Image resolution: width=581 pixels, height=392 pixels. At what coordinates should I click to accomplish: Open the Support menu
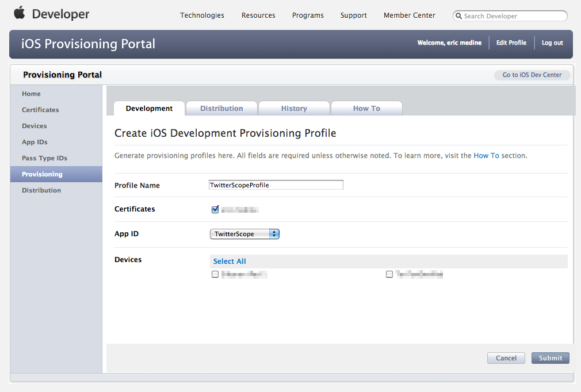click(x=354, y=15)
